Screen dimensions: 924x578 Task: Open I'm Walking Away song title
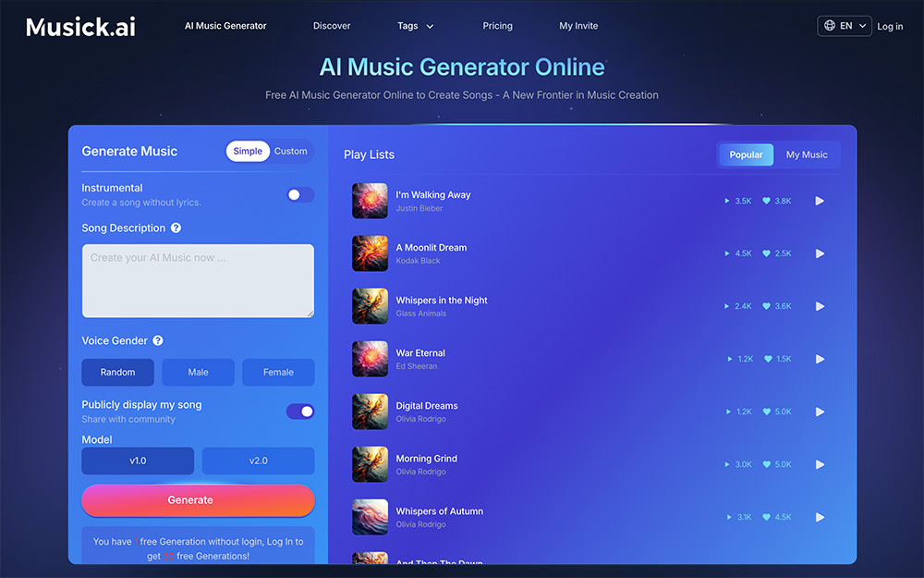point(433,194)
